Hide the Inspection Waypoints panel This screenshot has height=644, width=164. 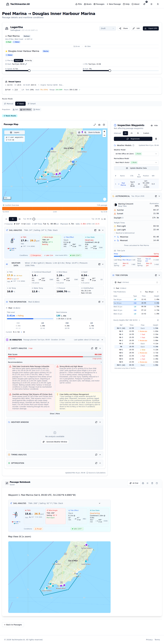tap(154, 126)
